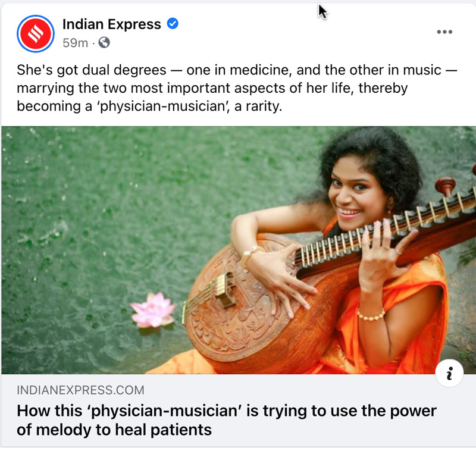The height and width of the screenshot is (476, 476).
Task: Click the 59m post timestamp
Action: click(x=76, y=43)
